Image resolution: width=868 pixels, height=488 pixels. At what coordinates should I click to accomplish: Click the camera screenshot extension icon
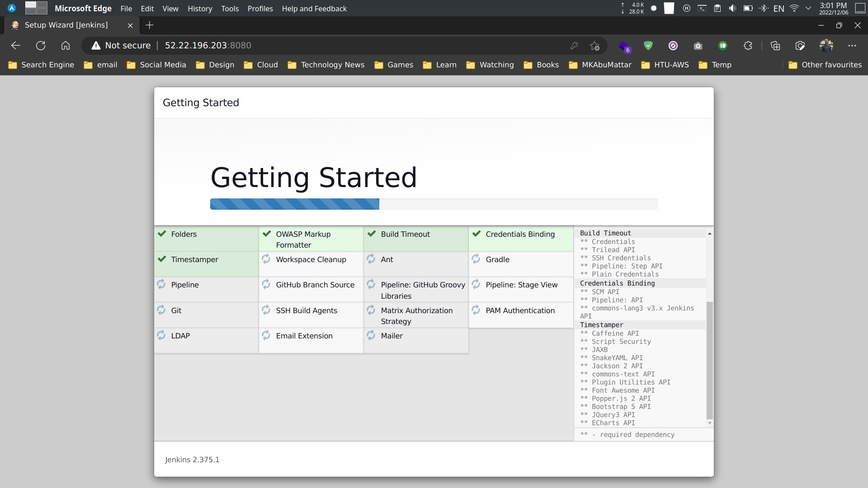(698, 46)
